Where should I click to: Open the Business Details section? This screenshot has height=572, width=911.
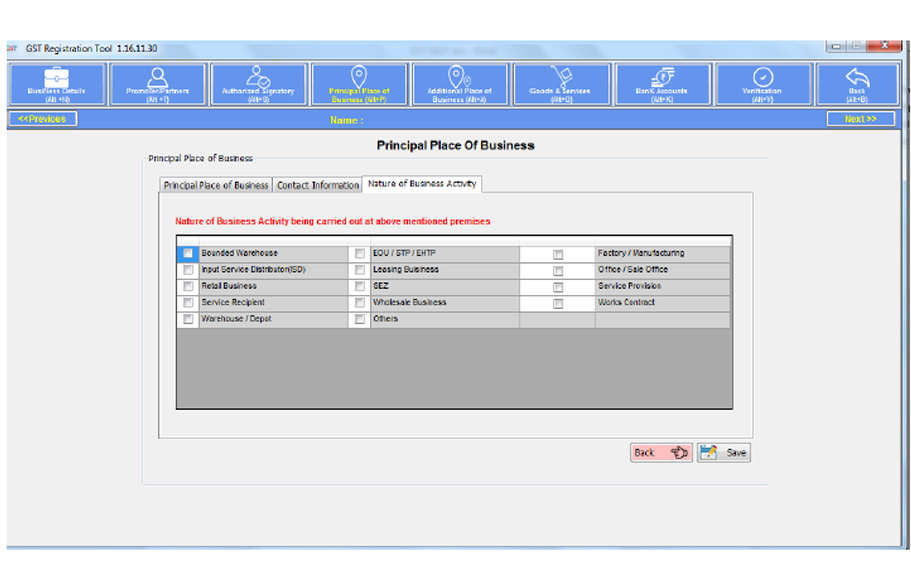56,84
